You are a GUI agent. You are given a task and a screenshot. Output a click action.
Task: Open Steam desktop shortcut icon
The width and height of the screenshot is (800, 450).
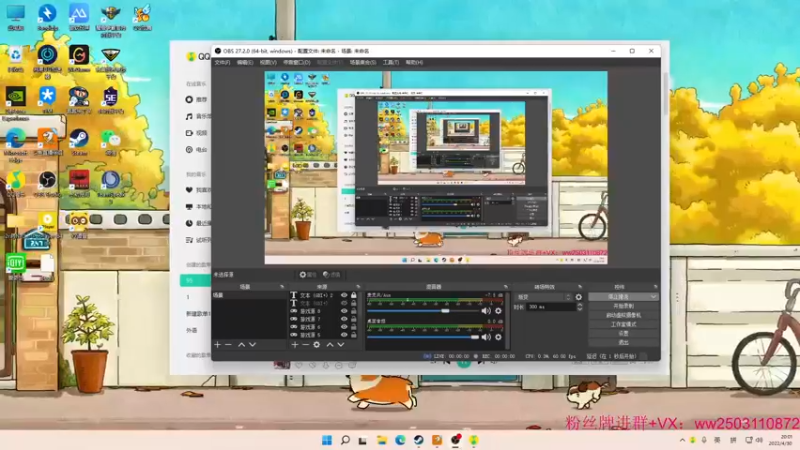79,142
